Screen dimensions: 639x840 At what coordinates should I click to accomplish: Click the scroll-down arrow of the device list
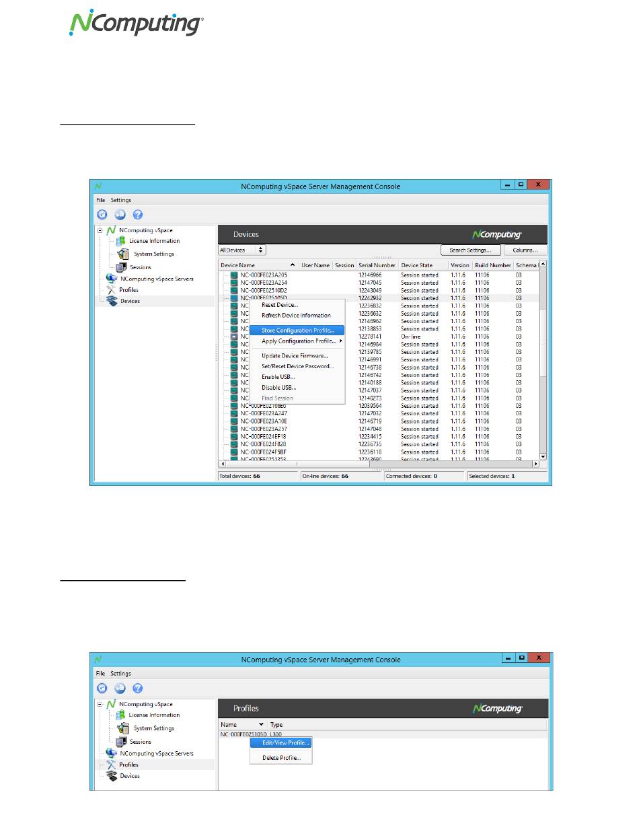tap(543, 457)
